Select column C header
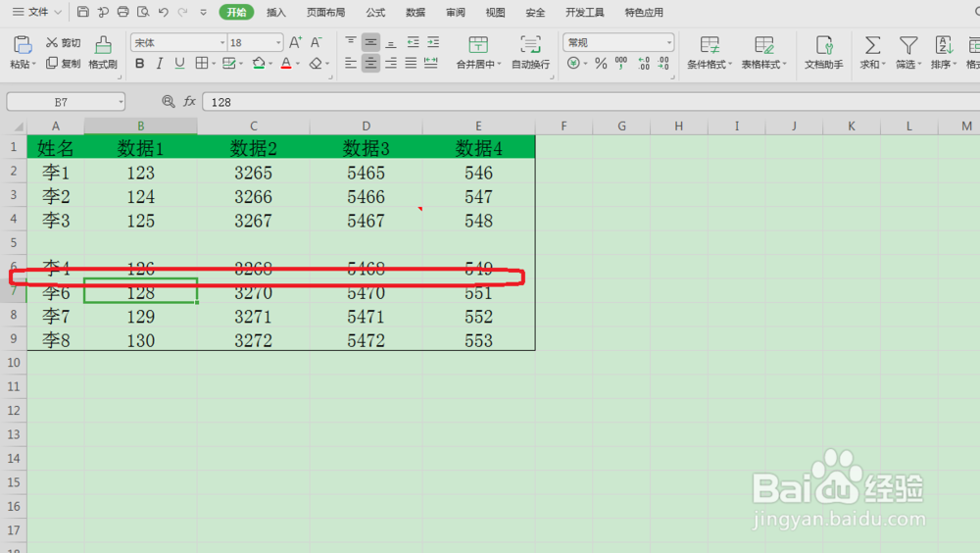 point(253,126)
